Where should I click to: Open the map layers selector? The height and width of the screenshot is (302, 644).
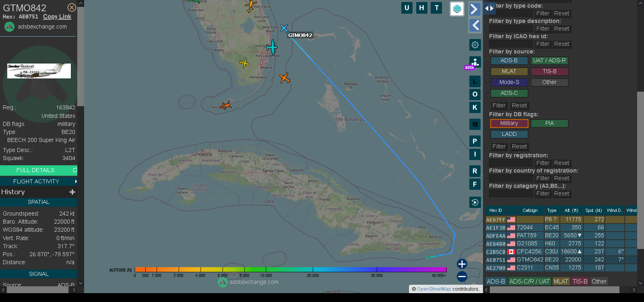(x=457, y=9)
